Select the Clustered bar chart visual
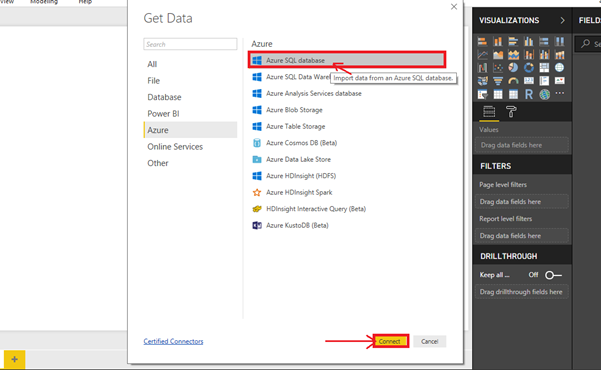This screenshot has height=370, width=601. 513,41
